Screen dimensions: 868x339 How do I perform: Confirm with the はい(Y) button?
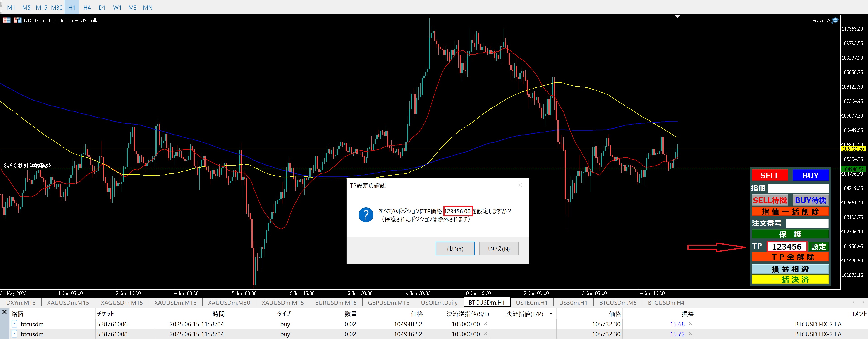455,249
